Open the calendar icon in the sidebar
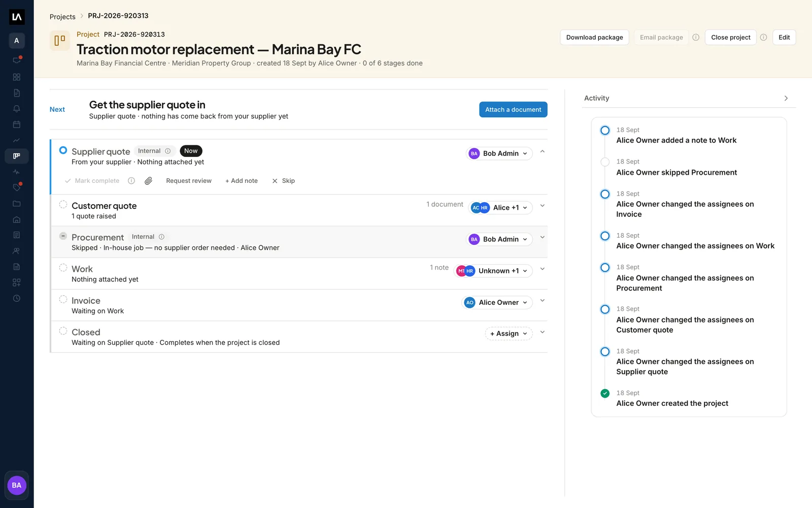Viewport: 812px width, 508px height. [x=17, y=124]
